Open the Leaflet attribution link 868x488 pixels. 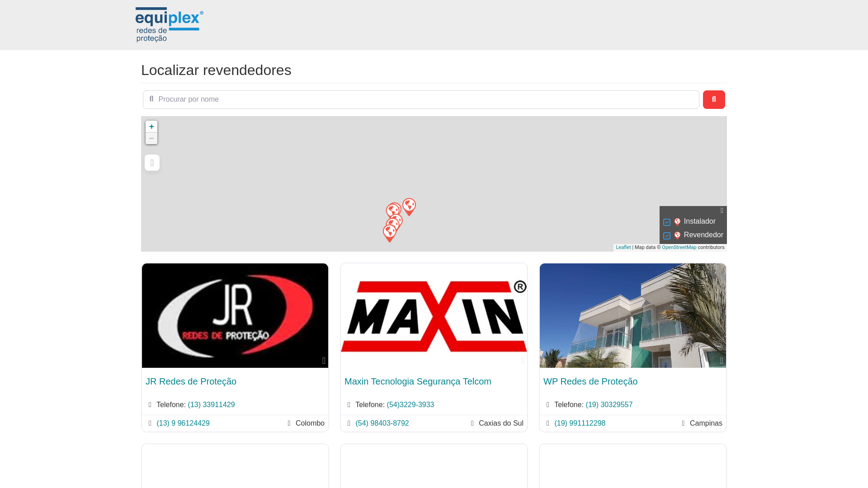pyautogui.click(x=623, y=248)
